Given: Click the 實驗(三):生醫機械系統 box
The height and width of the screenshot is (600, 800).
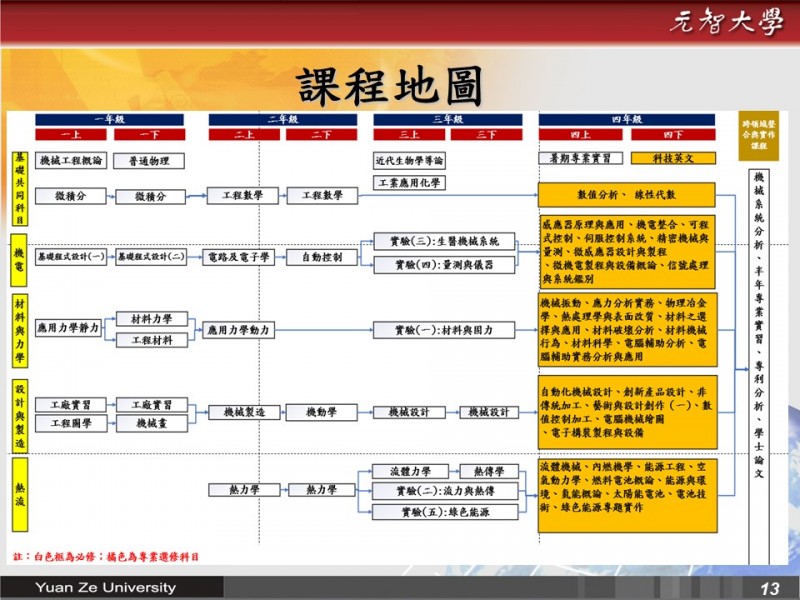Looking at the screenshot, I should 443,242.
